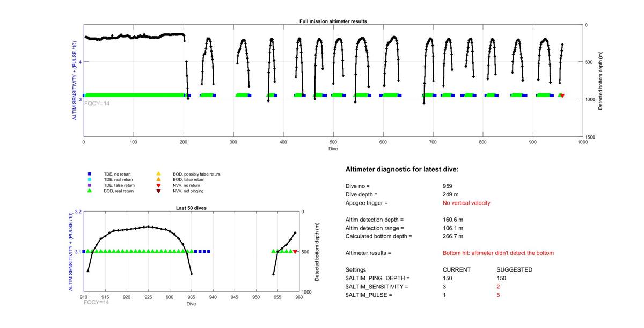Select legend text 'BOD, false return'
The height and width of the screenshot is (328, 644).
[x=188, y=180]
